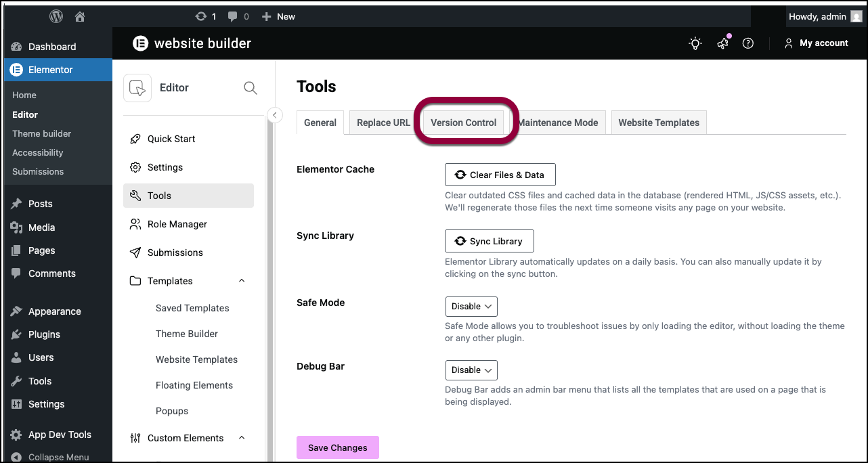Image resolution: width=868 pixels, height=463 pixels.
Task: Open Home under Elementor
Action: pos(24,95)
